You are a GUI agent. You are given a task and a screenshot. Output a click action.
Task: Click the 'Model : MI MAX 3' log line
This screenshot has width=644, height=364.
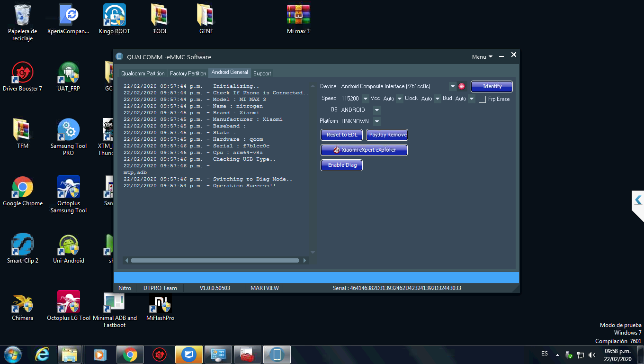pyautogui.click(x=195, y=100)
